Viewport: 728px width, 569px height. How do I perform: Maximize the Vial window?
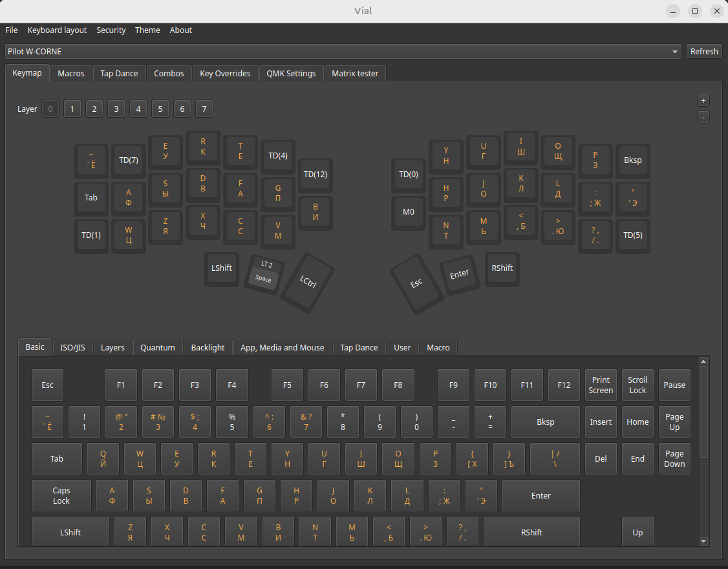tap(695, 11)
